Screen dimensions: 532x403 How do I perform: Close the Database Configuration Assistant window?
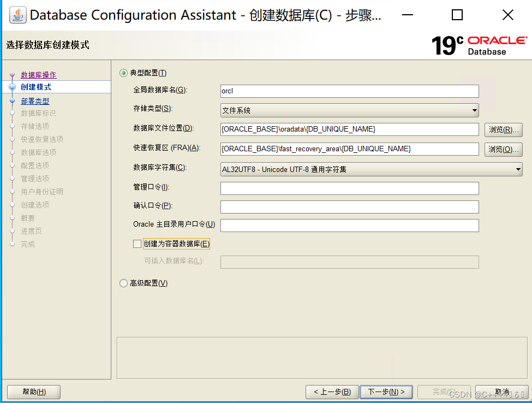coord(508,15)
